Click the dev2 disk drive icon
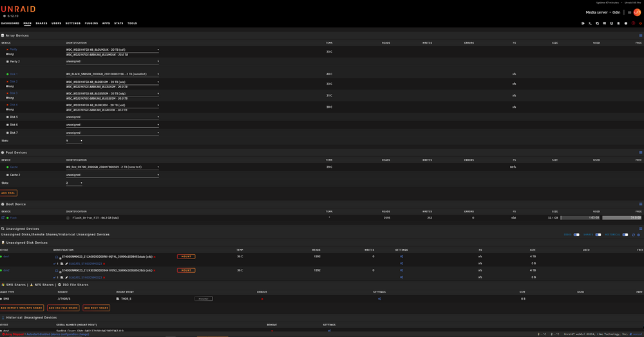644x337 pixels. tap(56, 271)
